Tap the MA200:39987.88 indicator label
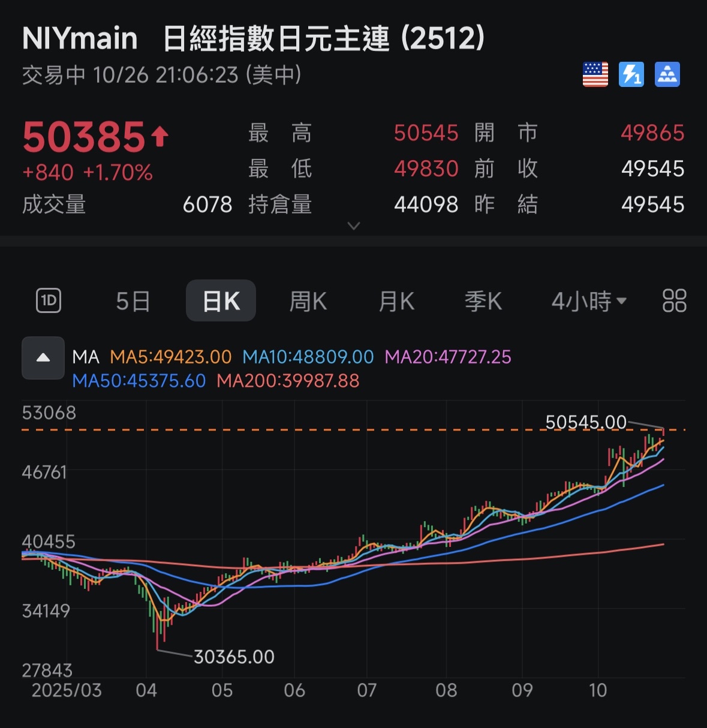The height and width of the screenshot is (728, 707). (x=288, y=381)
